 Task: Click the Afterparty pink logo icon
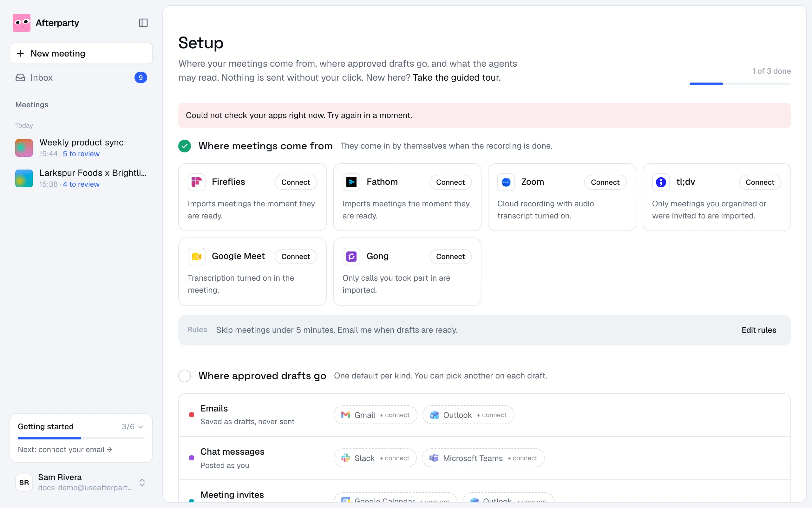pos(22,23)
